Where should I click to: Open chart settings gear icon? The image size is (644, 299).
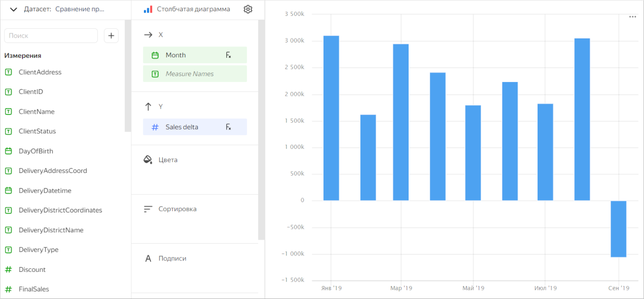click(248, 9)
